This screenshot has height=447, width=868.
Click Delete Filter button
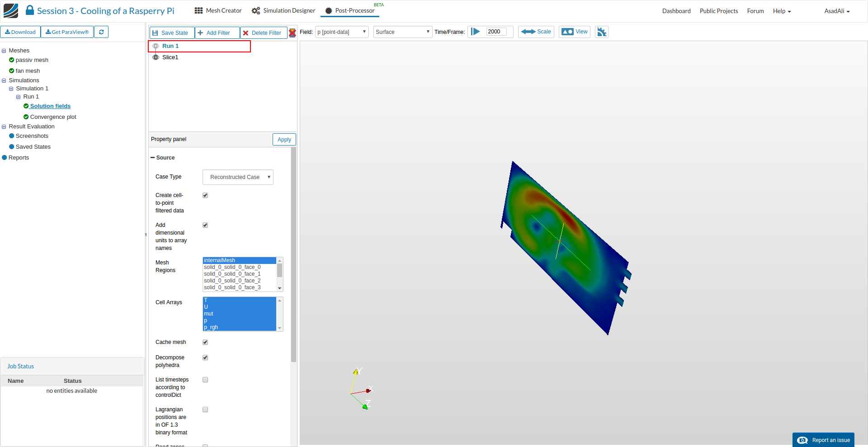[263, 33]
